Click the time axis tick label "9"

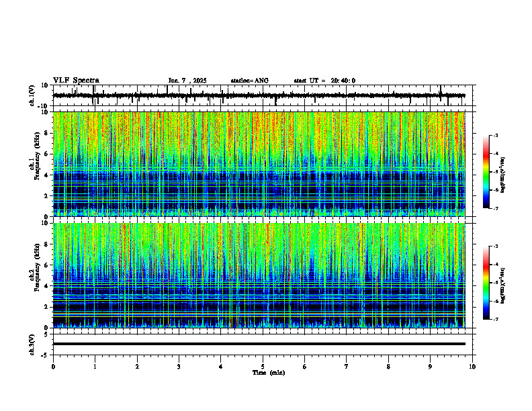click(430, 367)
